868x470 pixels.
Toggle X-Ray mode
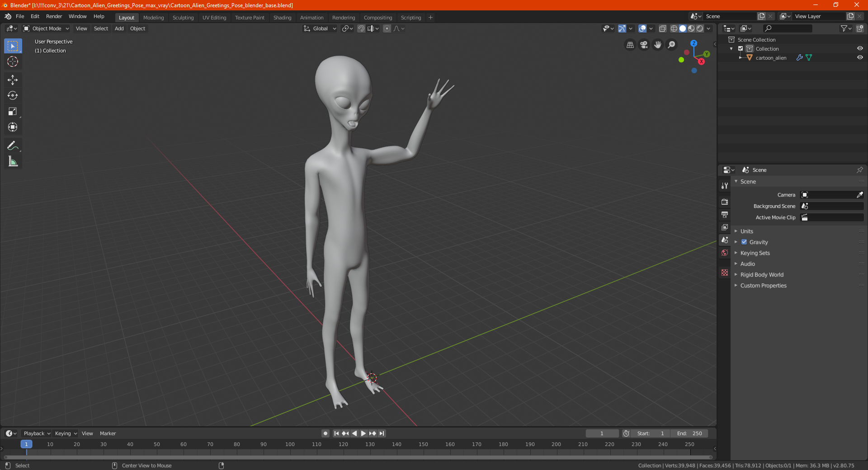(x=662, y=28)
